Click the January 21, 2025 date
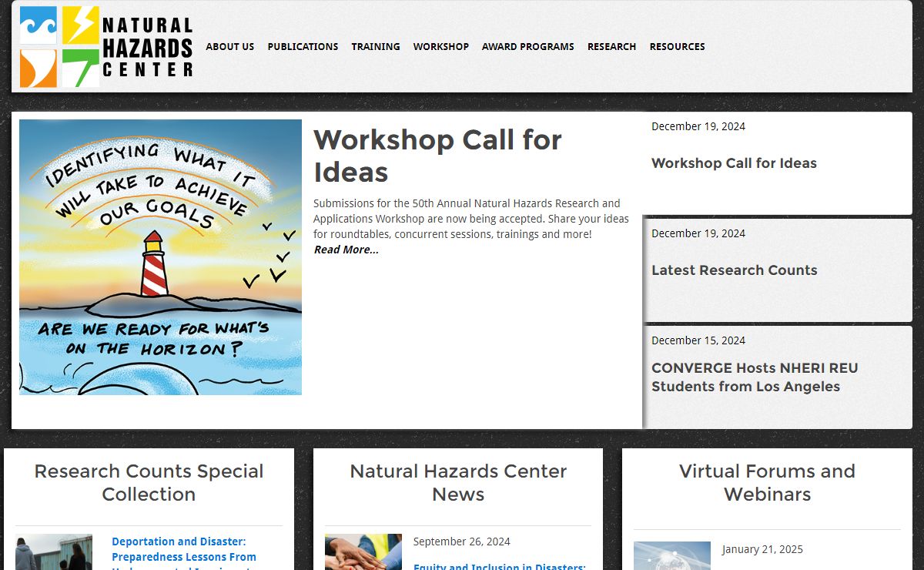Image resolution: width=924 pixels, height=570 pixels. [762, 549]
